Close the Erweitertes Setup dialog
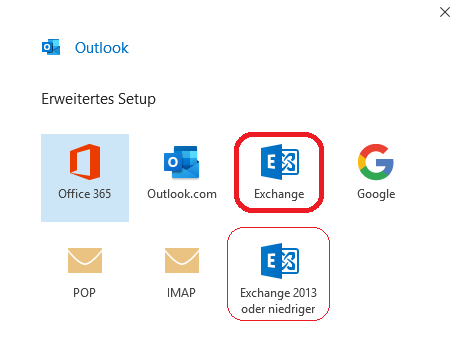Screen dimensions: 465x364 (445, 12)
